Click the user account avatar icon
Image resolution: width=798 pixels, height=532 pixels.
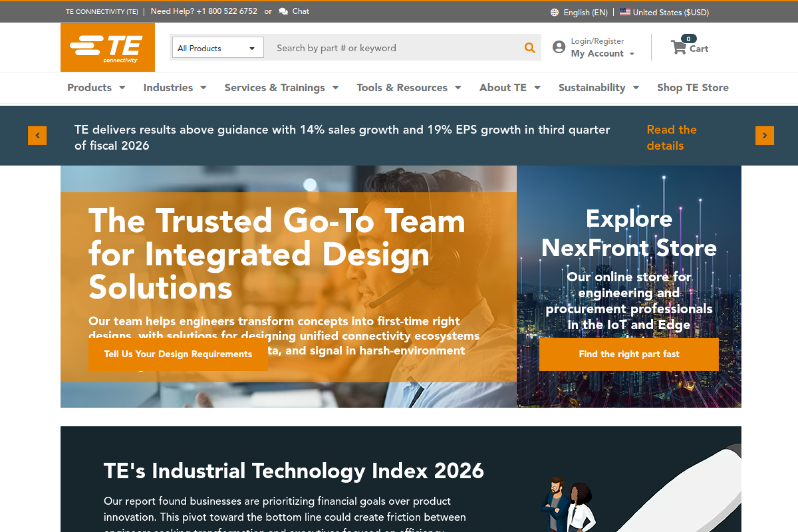[559, 47]
